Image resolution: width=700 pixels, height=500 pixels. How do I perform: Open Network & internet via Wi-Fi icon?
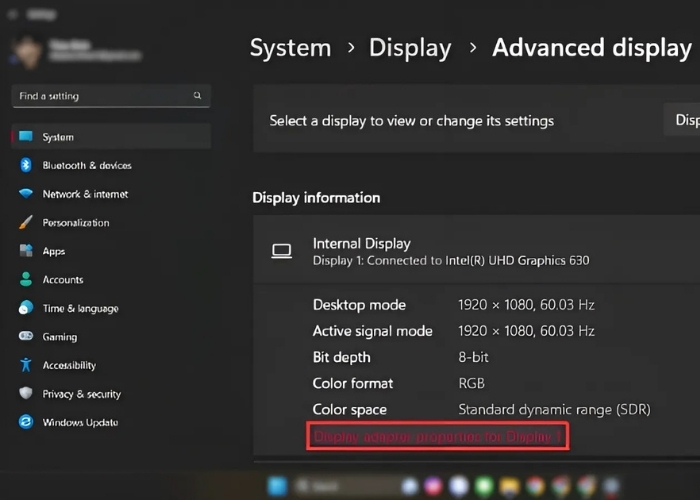click(x=26, y=194)
